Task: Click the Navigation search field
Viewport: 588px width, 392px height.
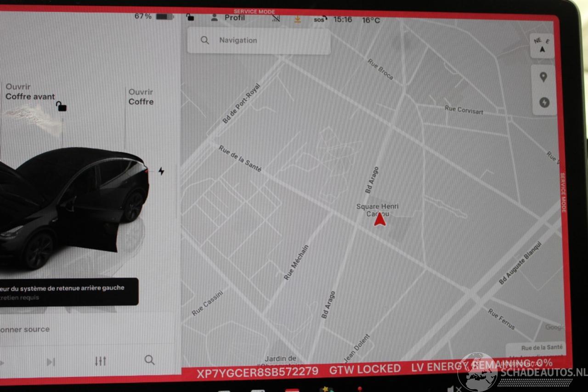Action: coord(259,40)
